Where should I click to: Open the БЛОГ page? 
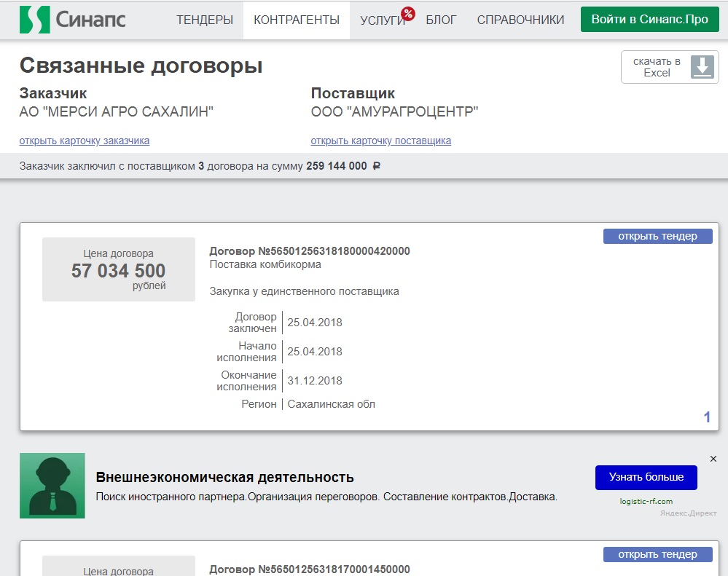pos(441,20)
